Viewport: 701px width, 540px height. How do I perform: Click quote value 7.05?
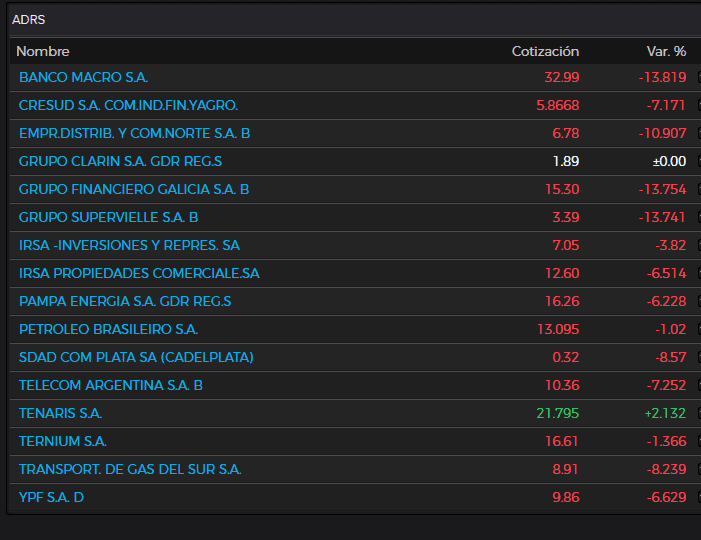click(566, 245)
